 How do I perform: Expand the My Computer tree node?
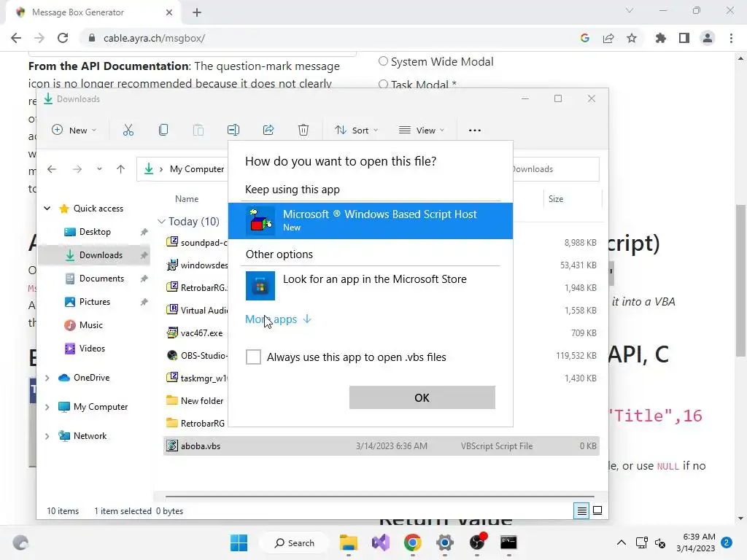click(x=47, y=407)
